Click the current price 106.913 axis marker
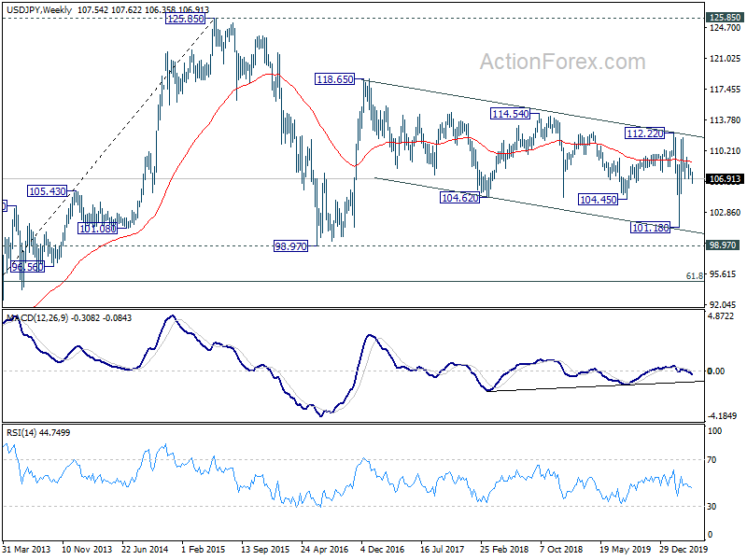Screen dimensions: 747x560 [x=725, y=179]
